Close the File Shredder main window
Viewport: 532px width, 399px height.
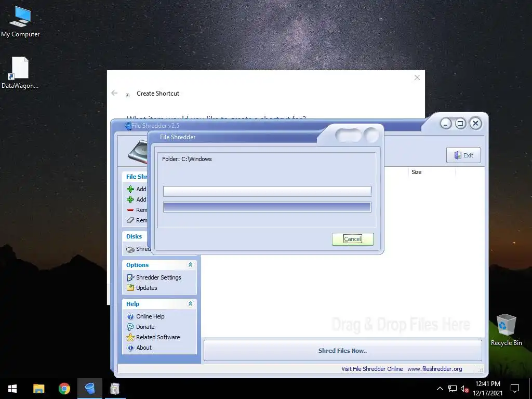pyautogui.click(x=476, y=124)
